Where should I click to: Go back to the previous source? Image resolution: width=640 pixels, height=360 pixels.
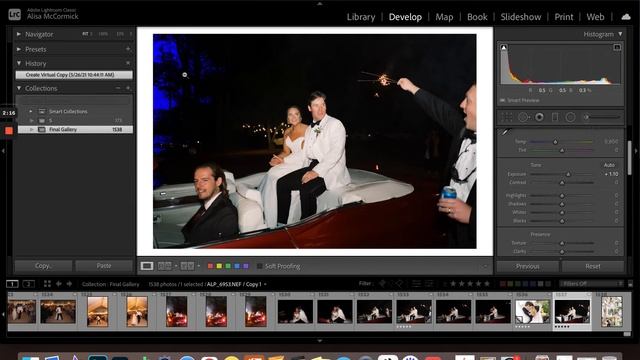58,284
